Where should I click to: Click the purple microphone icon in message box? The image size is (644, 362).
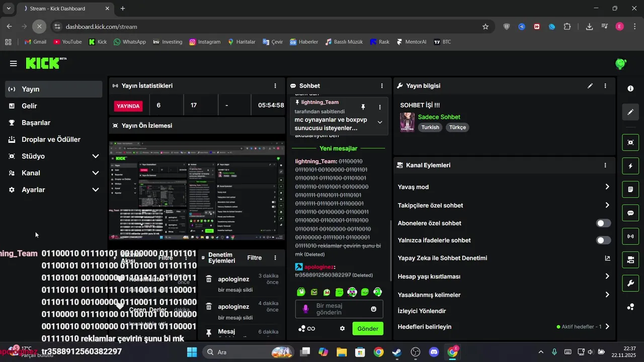tap(305, 309)
